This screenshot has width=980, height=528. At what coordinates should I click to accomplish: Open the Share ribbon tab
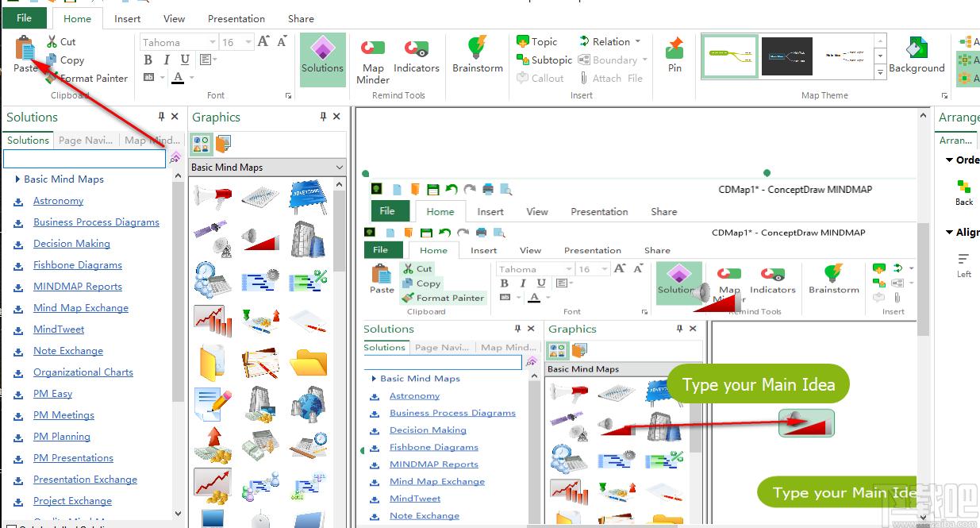coord(301,18)
